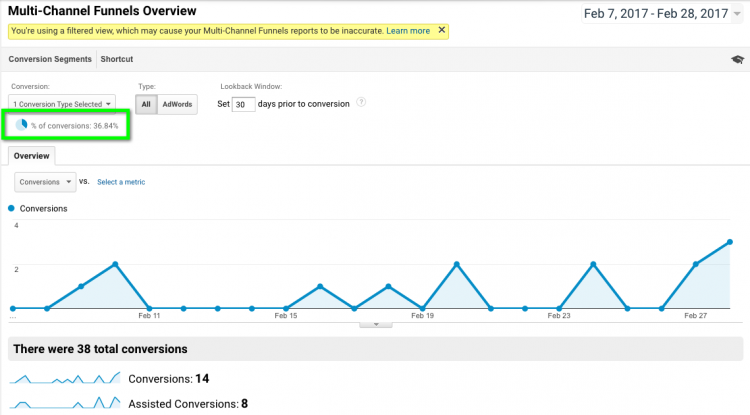Viewport: 750px width, 415px height.
Task: Click the graduation cap education icon
Action: point(737,60)
